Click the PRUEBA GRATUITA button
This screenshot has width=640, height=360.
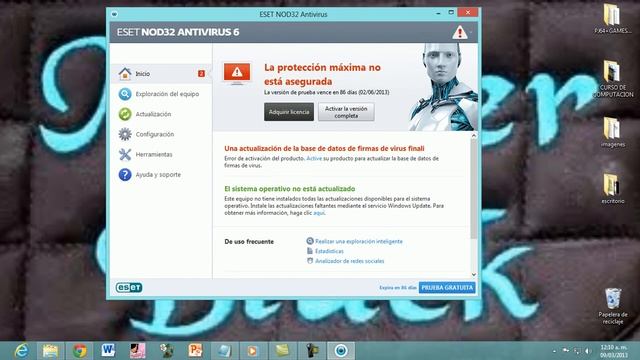click(x=447, y=288)
